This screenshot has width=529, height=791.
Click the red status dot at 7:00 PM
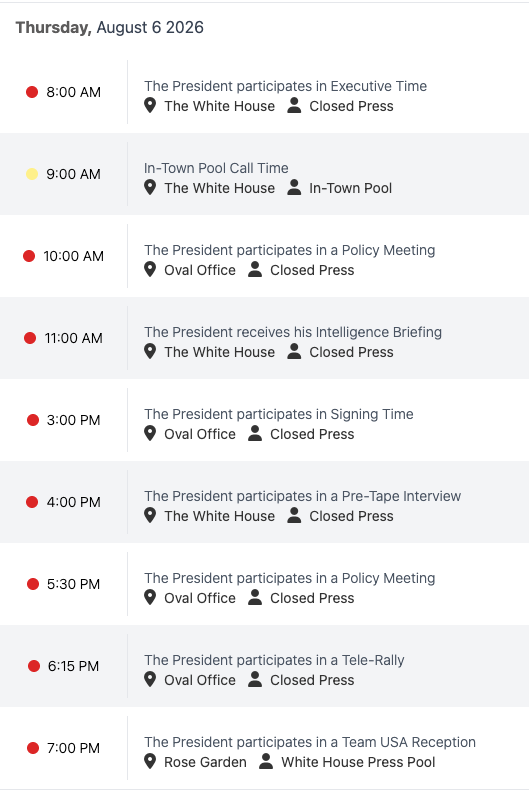tap(33, 748)
